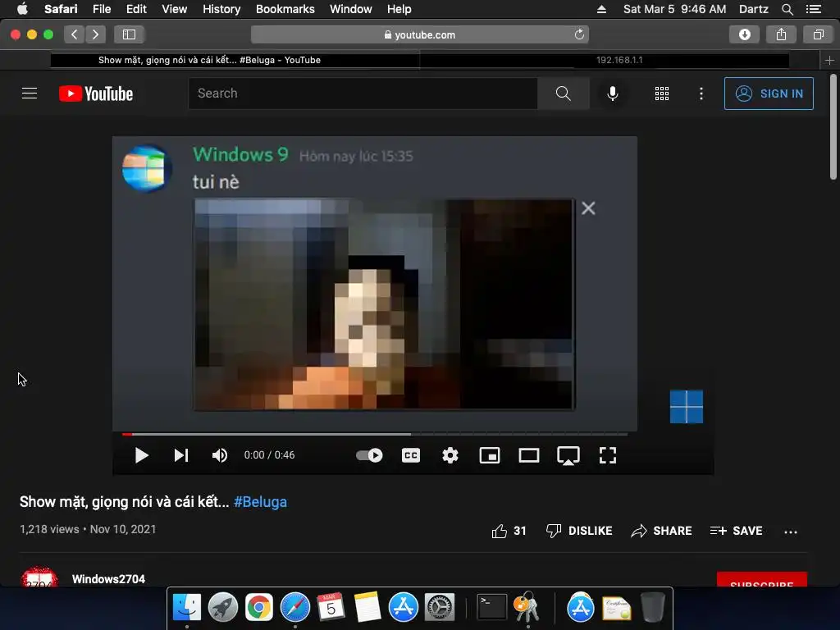Enter full screen mode

pyautogui.click(x=608, y=455)
